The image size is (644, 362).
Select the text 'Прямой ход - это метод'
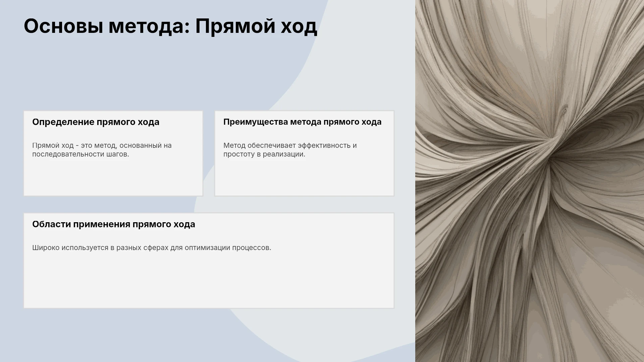click(74, 145)
